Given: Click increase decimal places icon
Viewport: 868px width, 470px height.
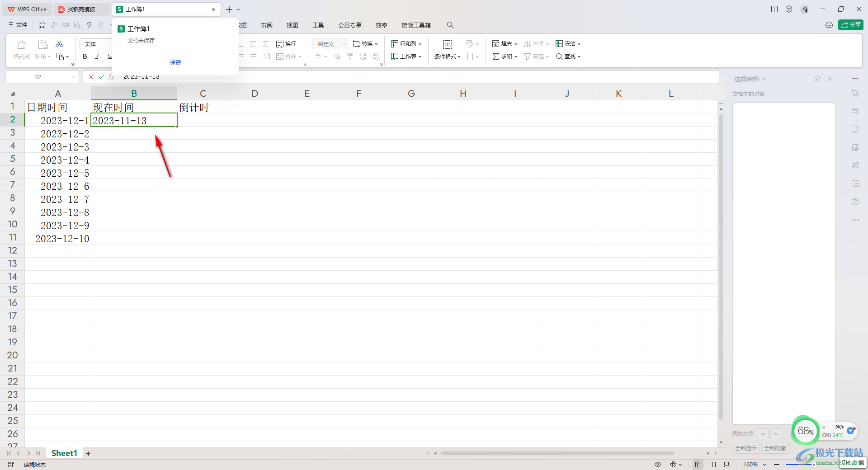Looking at the screenshot, I should coord(363,56).
